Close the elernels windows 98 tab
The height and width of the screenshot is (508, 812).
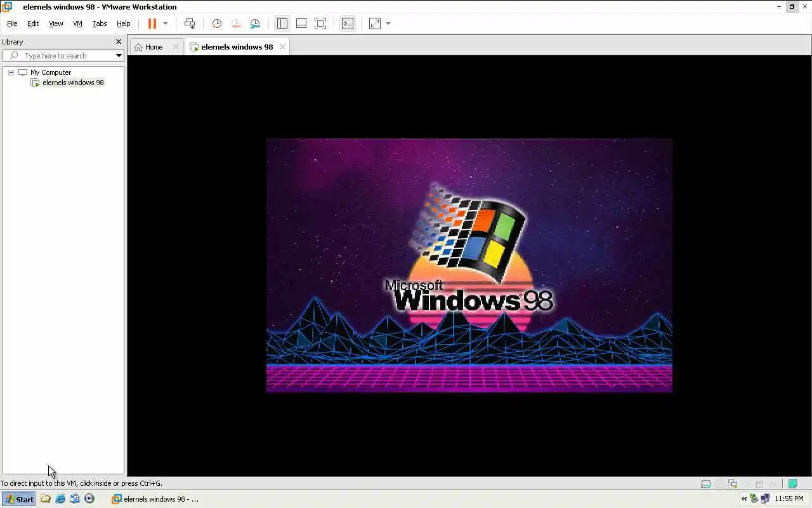(282, 47)
